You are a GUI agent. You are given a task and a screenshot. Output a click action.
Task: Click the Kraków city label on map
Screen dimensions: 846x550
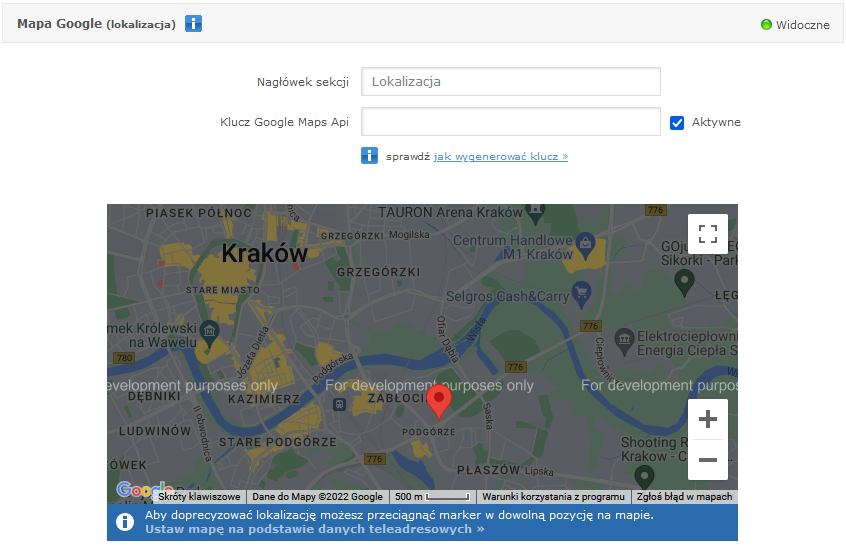pyautogui.click(x=264, y=253)
